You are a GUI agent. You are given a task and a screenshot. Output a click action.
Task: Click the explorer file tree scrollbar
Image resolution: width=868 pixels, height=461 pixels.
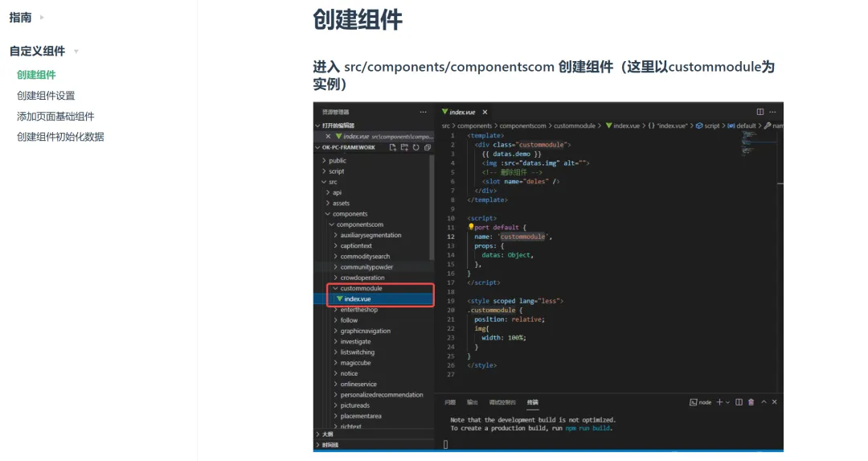(432, 208)
